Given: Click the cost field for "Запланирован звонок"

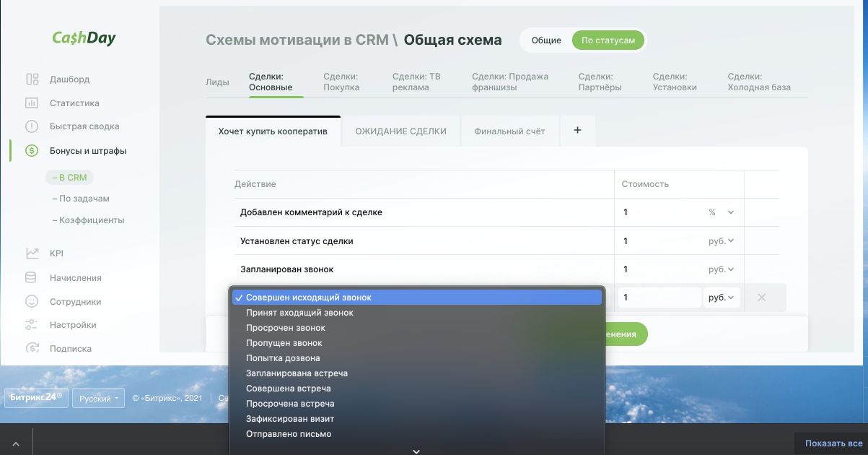Looking at the screenshot, I should 659,269.
